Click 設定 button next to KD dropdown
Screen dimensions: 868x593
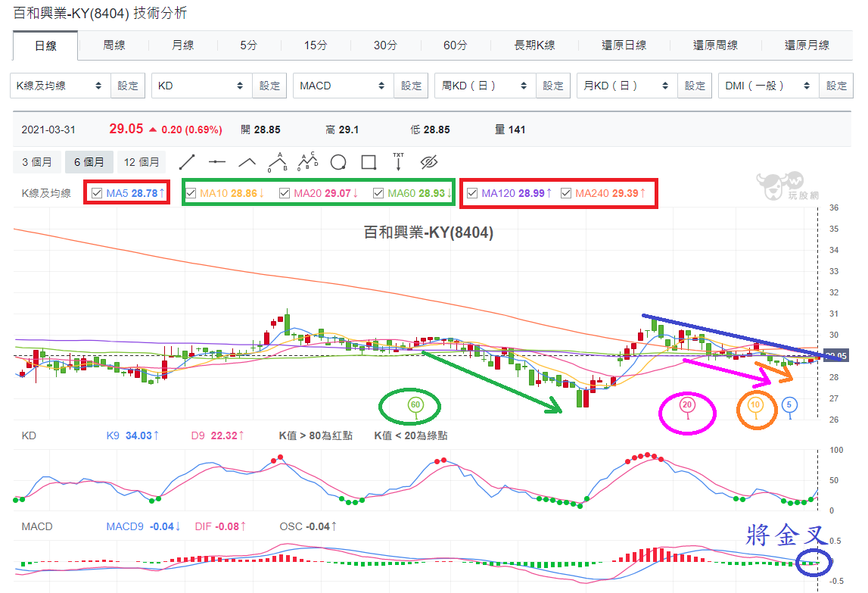pyautogui.click(x=269, y=86)
